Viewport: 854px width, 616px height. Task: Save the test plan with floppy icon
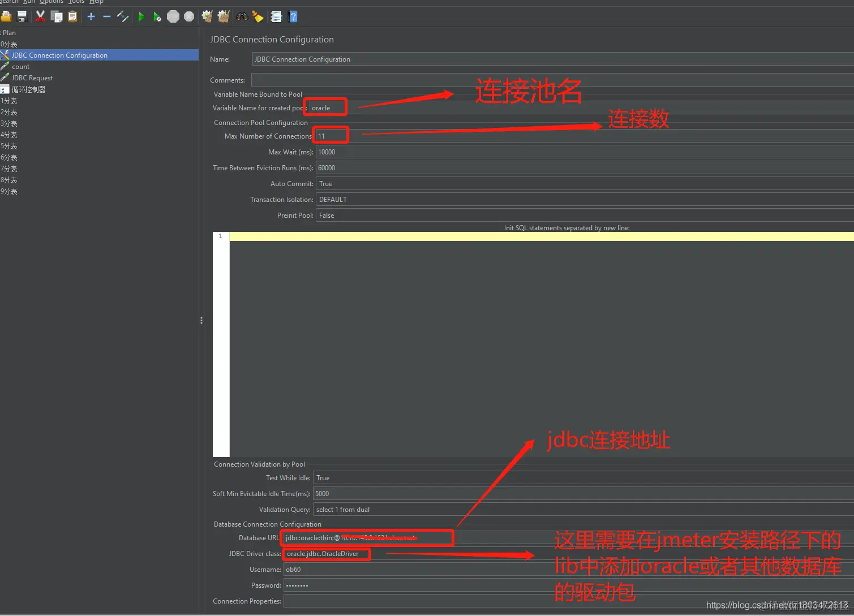coord(23,16)
